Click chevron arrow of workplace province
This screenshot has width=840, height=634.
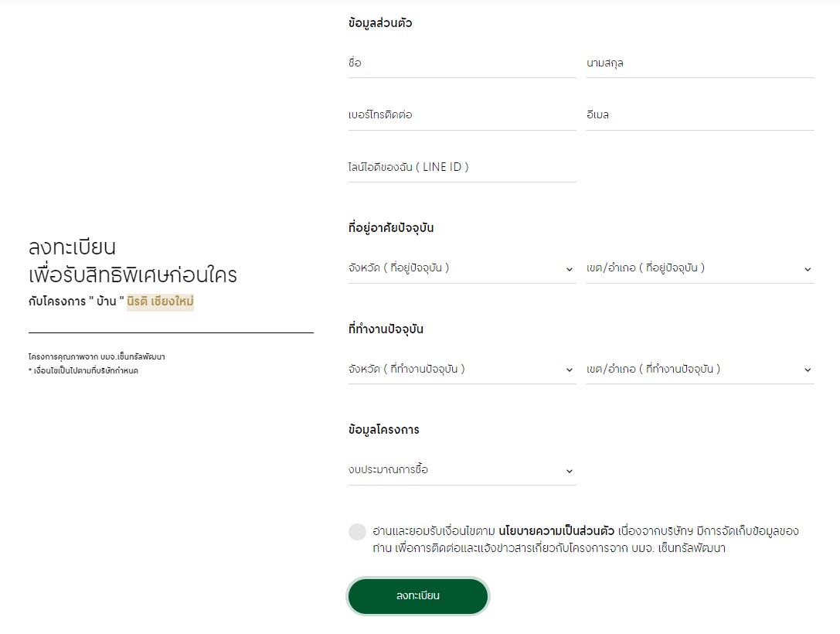(x=569, y=370)
